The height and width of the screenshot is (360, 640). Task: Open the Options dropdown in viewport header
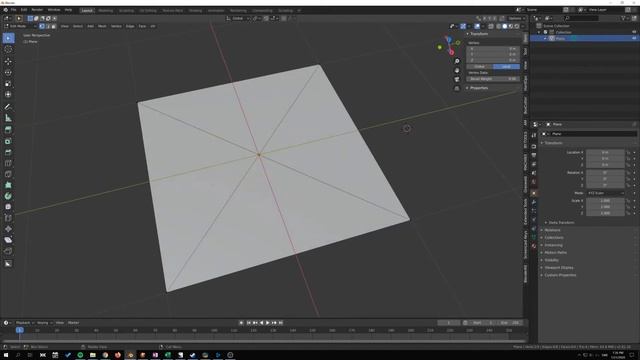pyautogui.click(x=516, y=18)
